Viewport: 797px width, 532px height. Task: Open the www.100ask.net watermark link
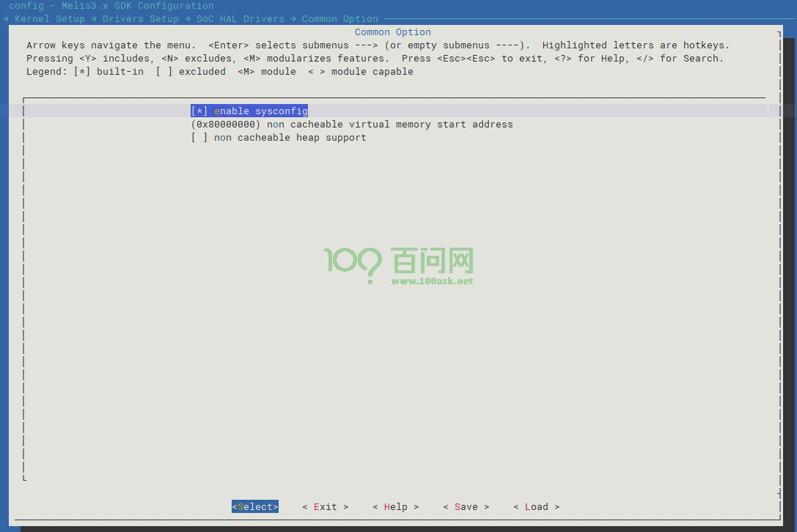(x=433, y=281)
